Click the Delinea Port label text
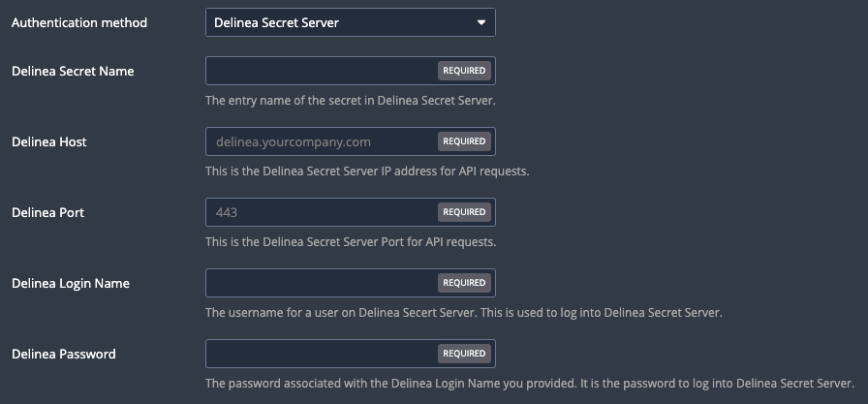868x404 pixels. 47,212
